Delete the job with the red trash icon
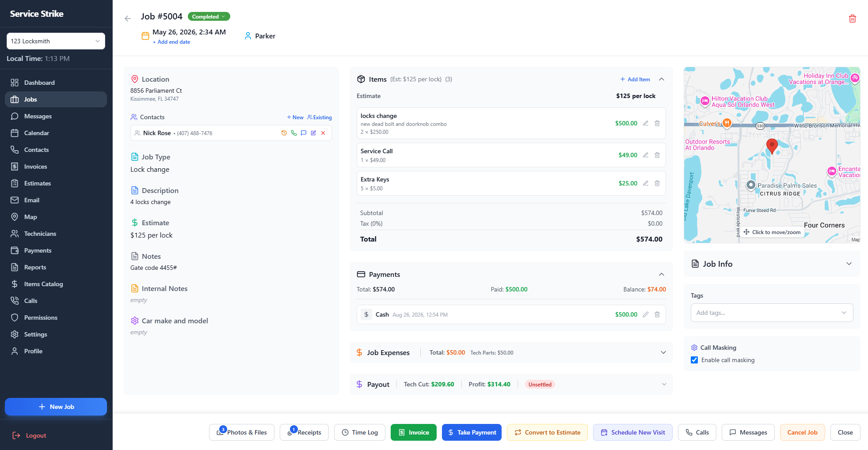 coord(853,19)
